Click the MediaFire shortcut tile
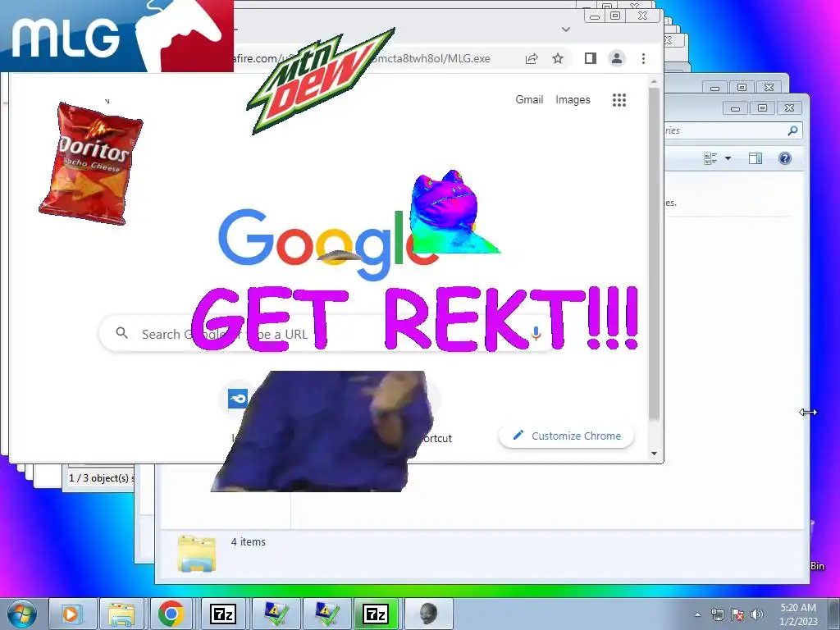840x630 pixels. pos(238,399)
